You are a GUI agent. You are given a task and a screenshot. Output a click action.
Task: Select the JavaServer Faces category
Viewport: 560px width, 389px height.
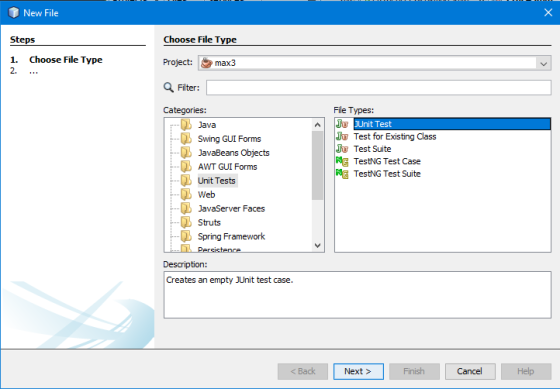[231, 208]
